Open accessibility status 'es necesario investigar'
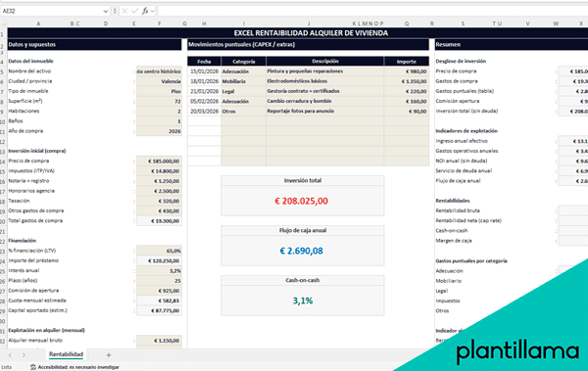Viewport: 588px width, 371px height. click(x=74, y=367)
